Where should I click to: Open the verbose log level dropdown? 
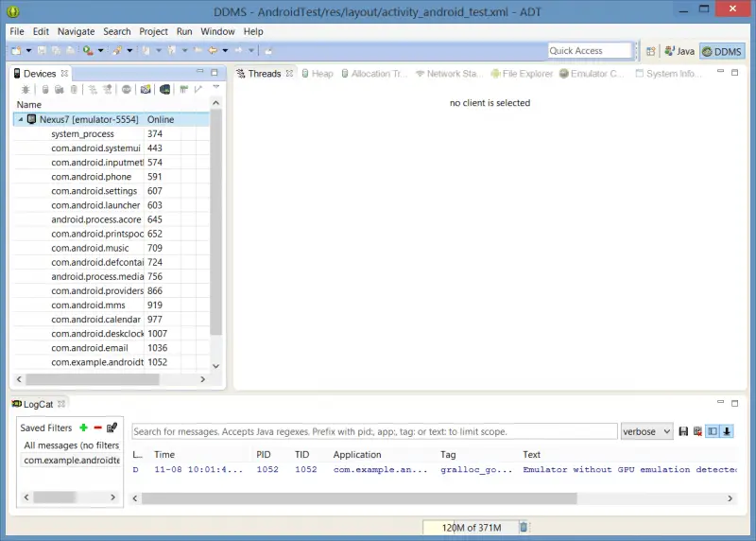coord(646,431)
